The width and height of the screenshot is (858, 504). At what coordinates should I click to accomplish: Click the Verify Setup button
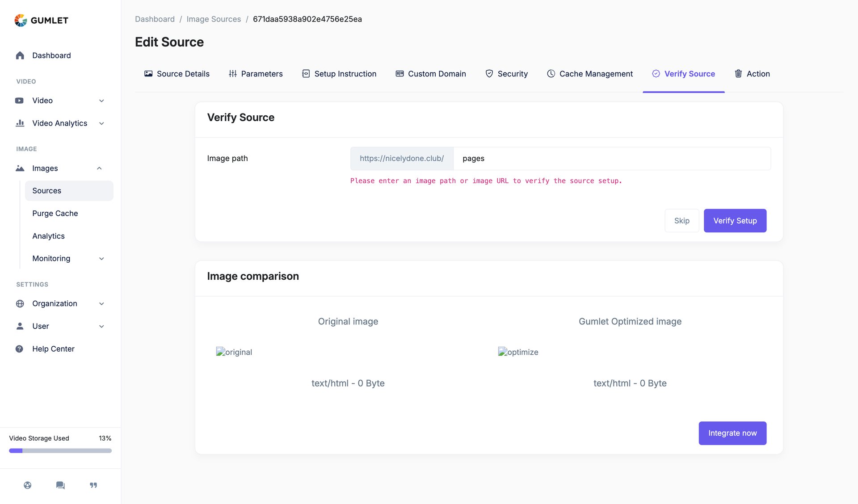tap(735, 220)
